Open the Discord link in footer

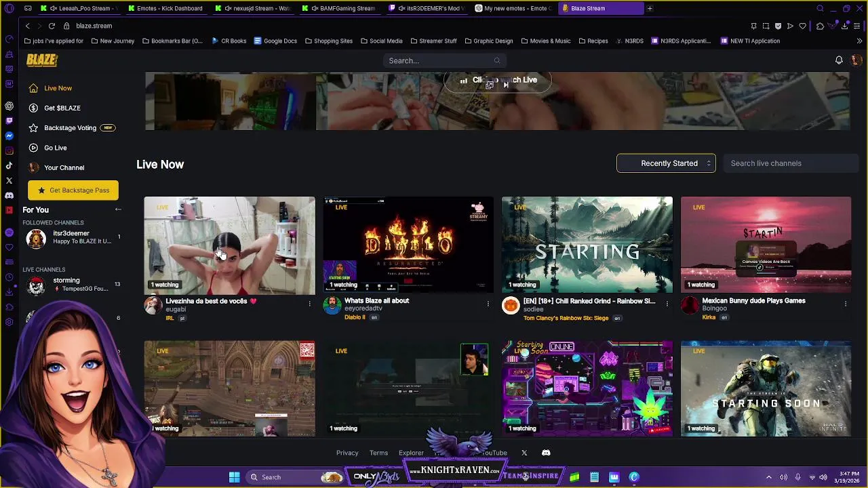point(546,453)
